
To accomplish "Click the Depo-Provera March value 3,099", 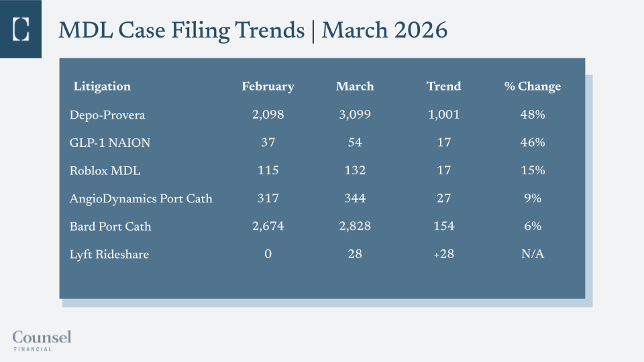I will click(x=355, y=115).
